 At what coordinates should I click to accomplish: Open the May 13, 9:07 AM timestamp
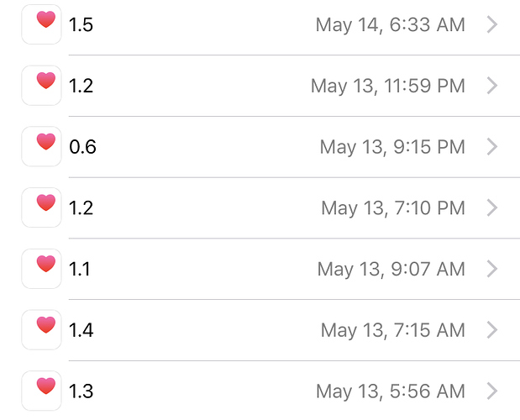[391, 270]
